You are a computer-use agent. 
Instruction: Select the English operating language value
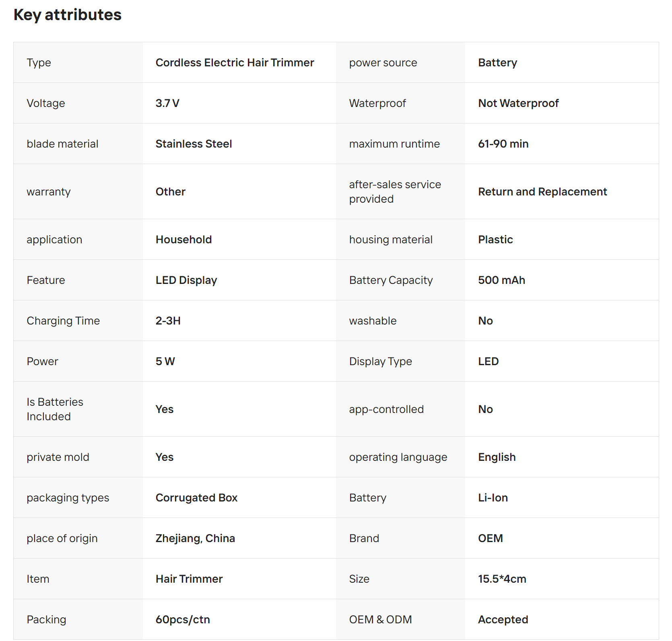pyautogui.click(x=497, y=457)
